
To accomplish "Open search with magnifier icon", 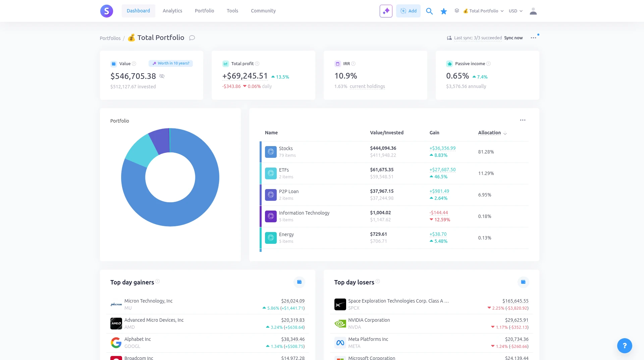I will coord(429,11).
